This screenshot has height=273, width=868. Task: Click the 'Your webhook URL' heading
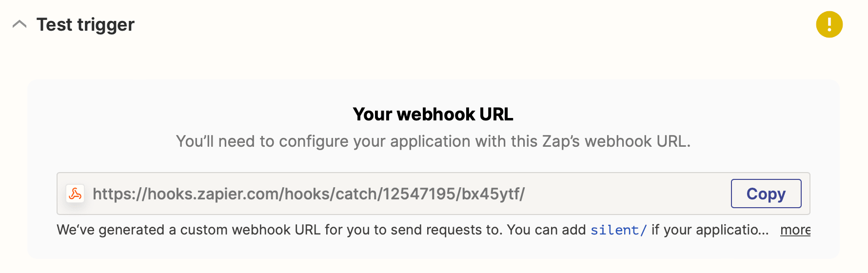433,114
